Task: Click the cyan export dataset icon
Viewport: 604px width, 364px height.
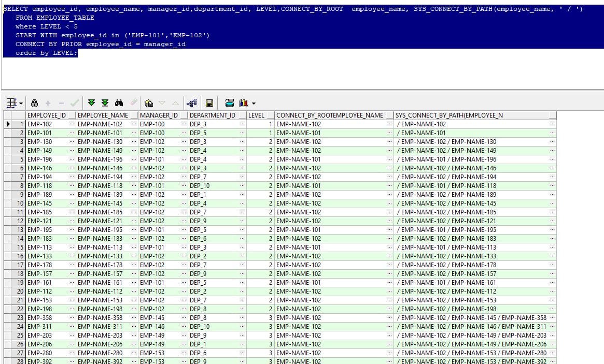Action: 229,103
